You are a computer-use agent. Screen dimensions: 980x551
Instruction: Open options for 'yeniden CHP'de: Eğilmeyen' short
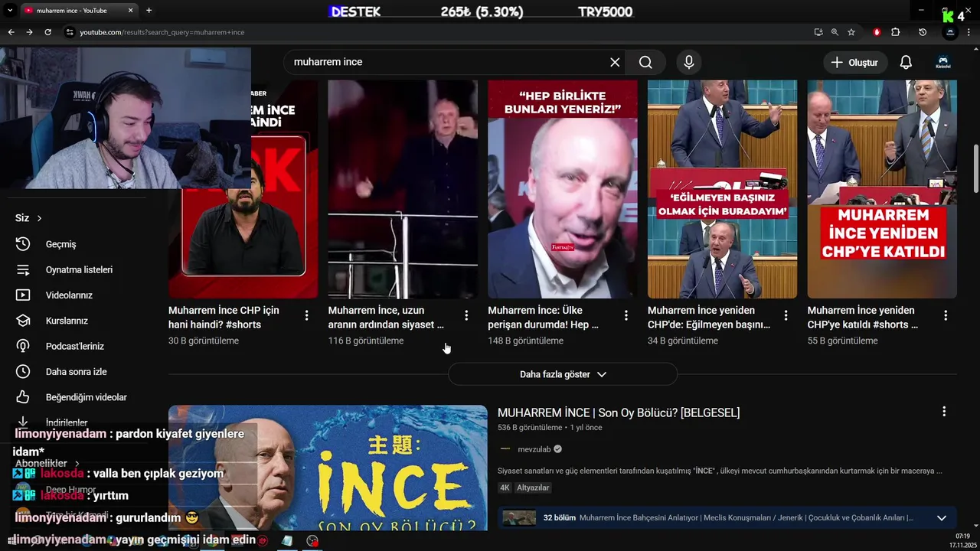click(x=786, y=315)
